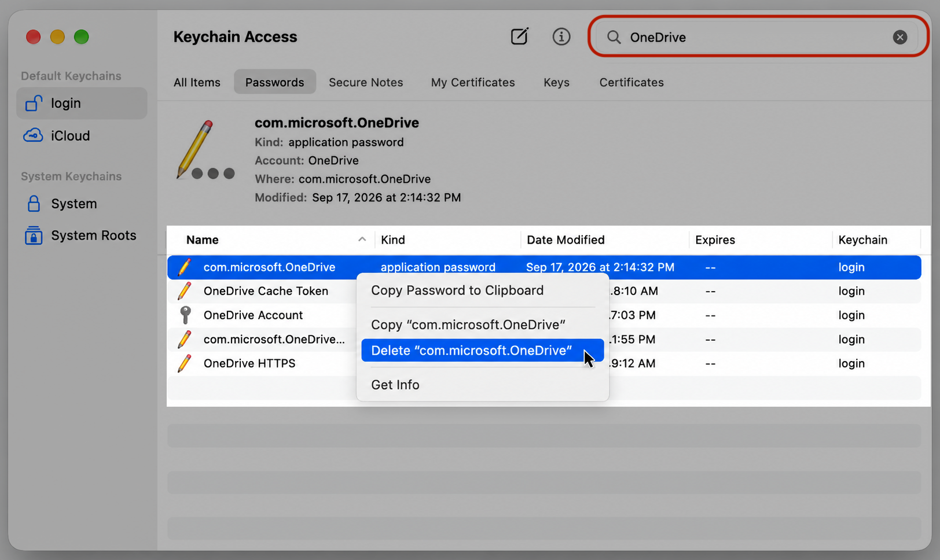
Task: Click the com.microsoft.OneDrive heading title
Action: [337, 123]
